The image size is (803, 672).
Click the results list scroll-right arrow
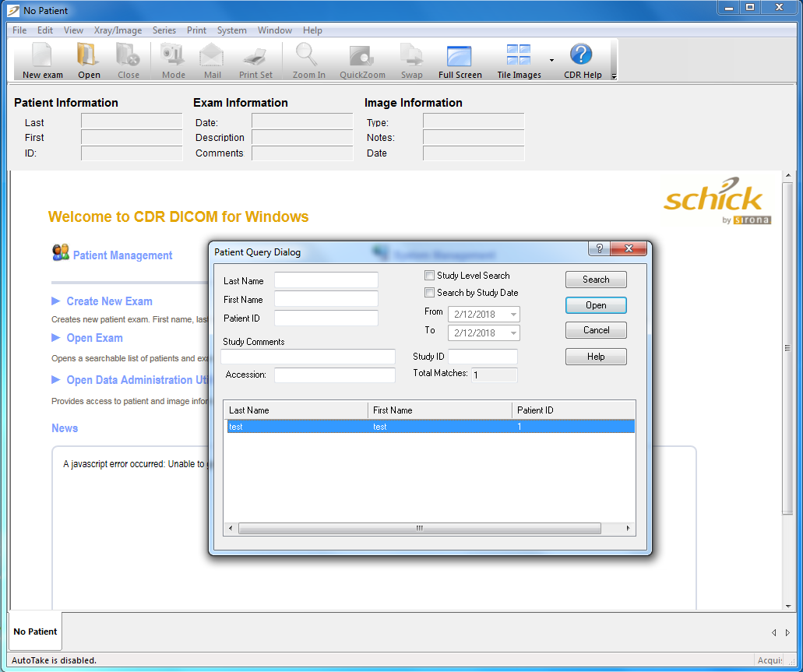(628, 528)
